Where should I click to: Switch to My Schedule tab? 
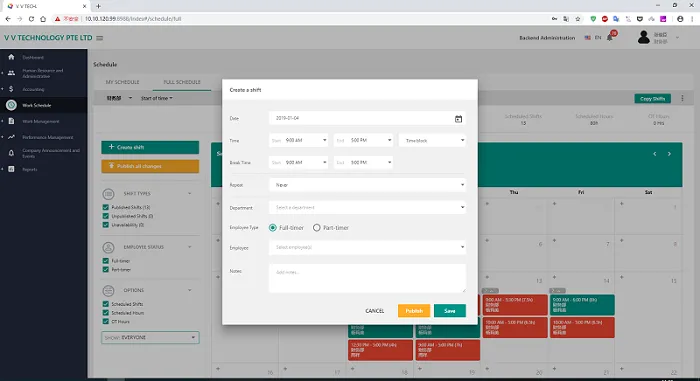coord(122,82)
